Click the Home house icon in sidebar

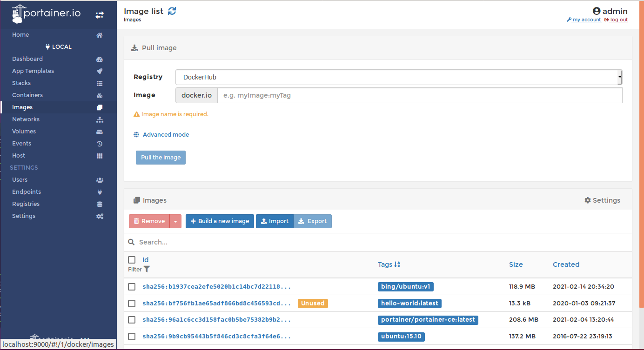click(99, 34)
